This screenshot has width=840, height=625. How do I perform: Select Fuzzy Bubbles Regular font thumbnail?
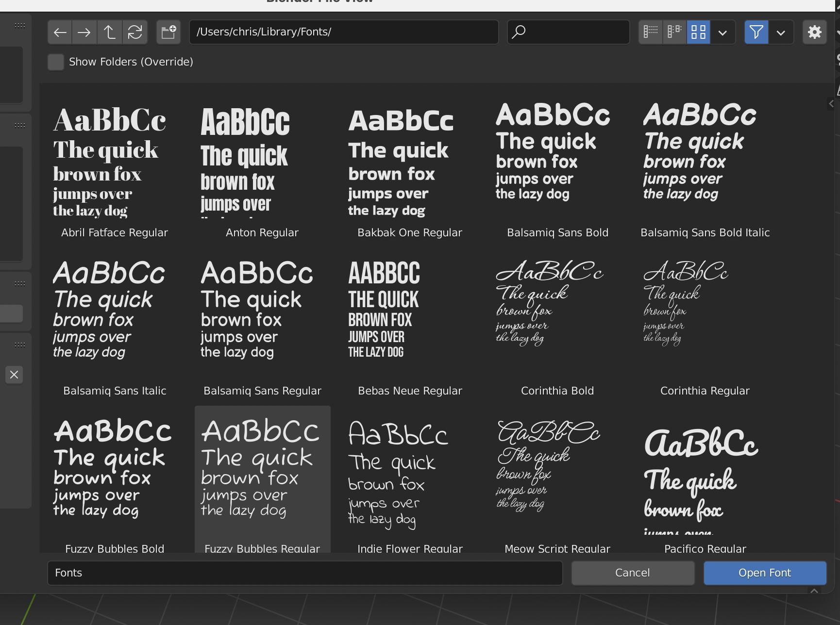(x=262, y=478)
